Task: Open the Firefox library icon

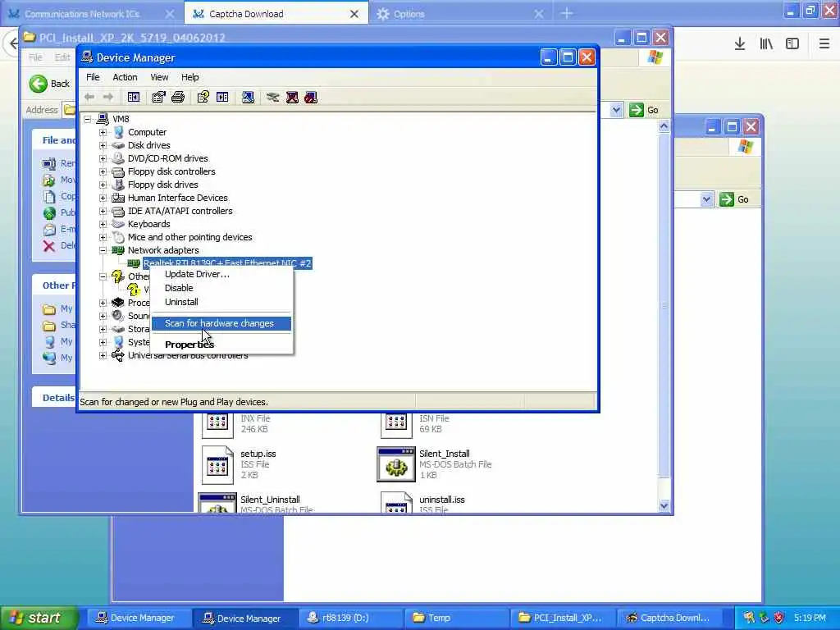Action: [766, 43]
